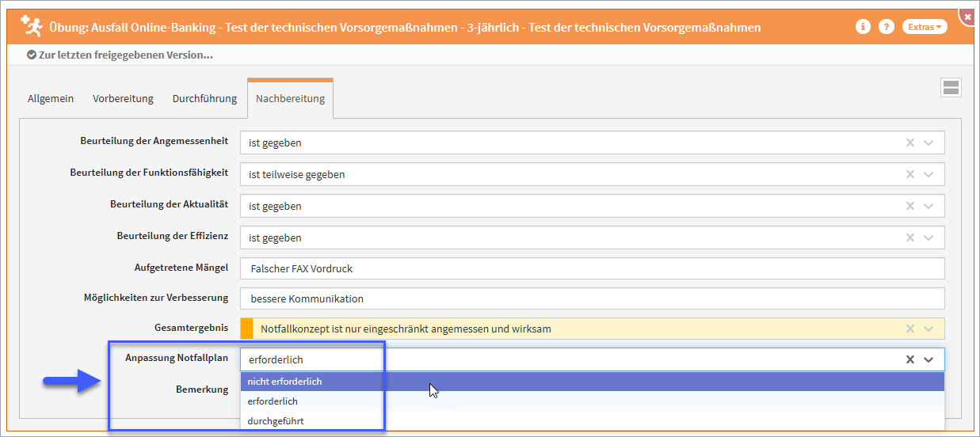The width and height of the screenshot is (980, 437).
Task: Open the 'Zur letzten freigegebenen Version...' link
Action: tap(120, 55)
